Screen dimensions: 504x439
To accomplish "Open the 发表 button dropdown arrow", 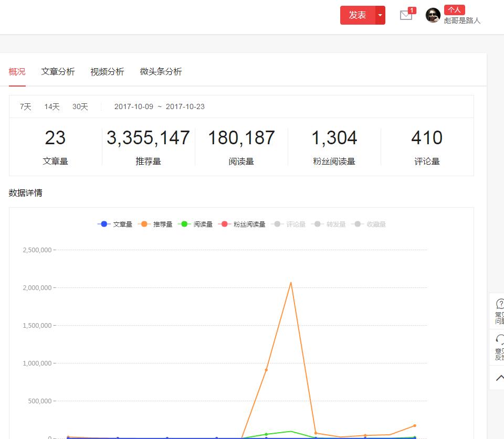I will tap(379, 15).
